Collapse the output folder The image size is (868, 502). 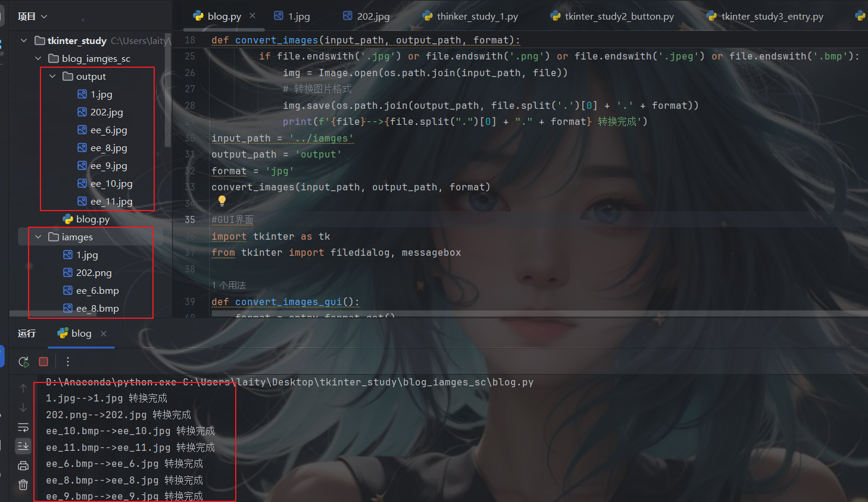[x=52, y=76]
